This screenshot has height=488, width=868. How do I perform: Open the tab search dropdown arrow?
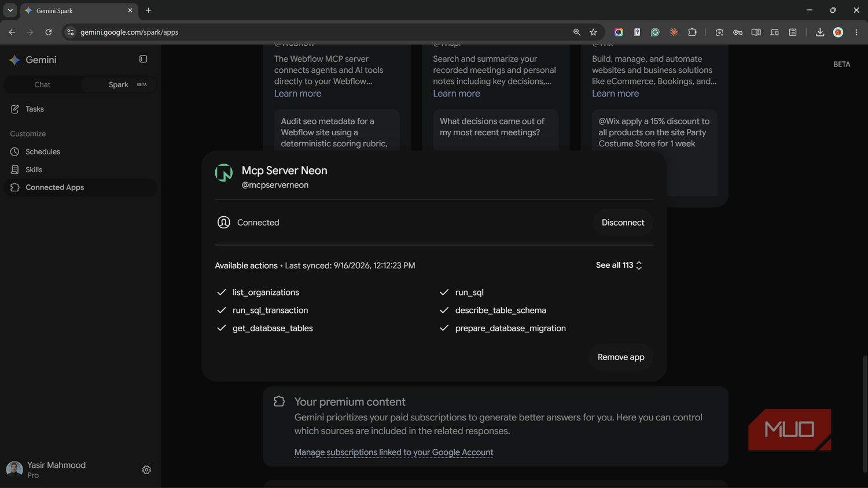[10, 10]
